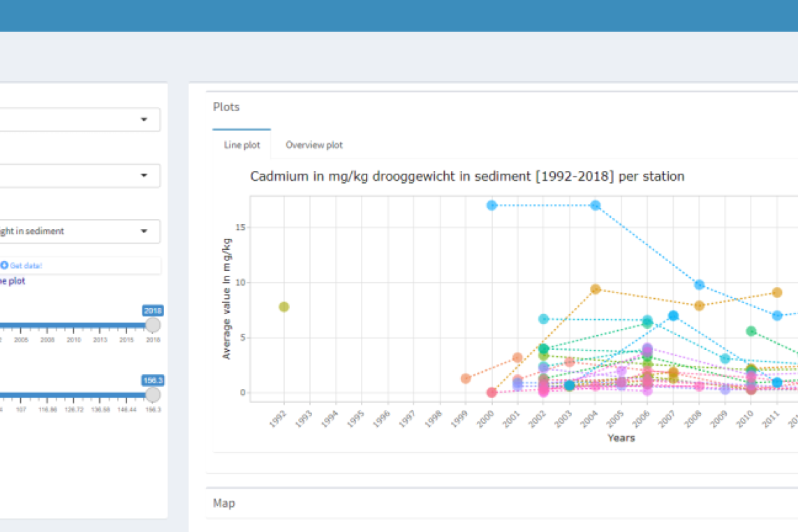Select the green data point at 2010 near 5.5
798x532 pixels.
pos(751,331)
